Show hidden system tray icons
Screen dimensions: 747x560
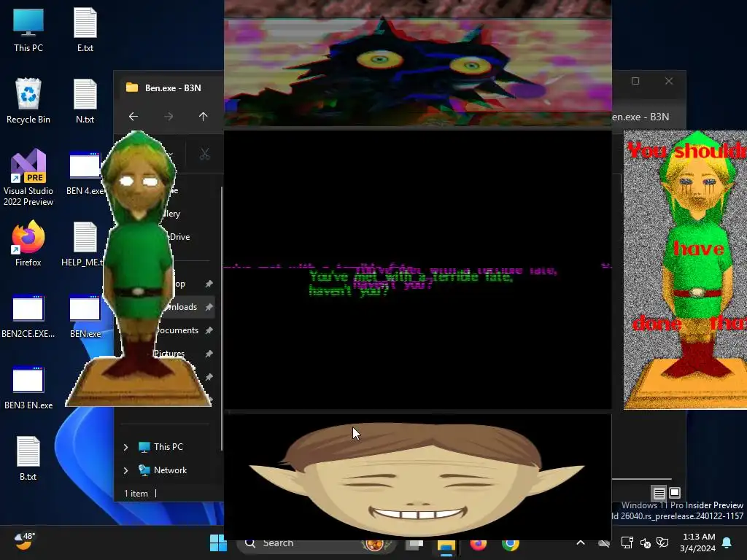click(x=580, y=542)
